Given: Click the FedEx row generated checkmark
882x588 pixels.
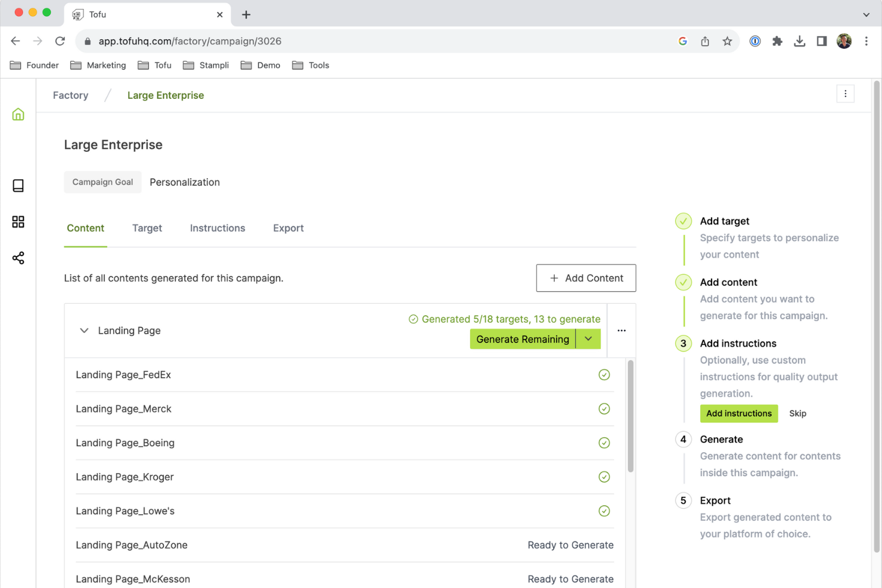Looking at the screenshot, I should tap(604, 375).
